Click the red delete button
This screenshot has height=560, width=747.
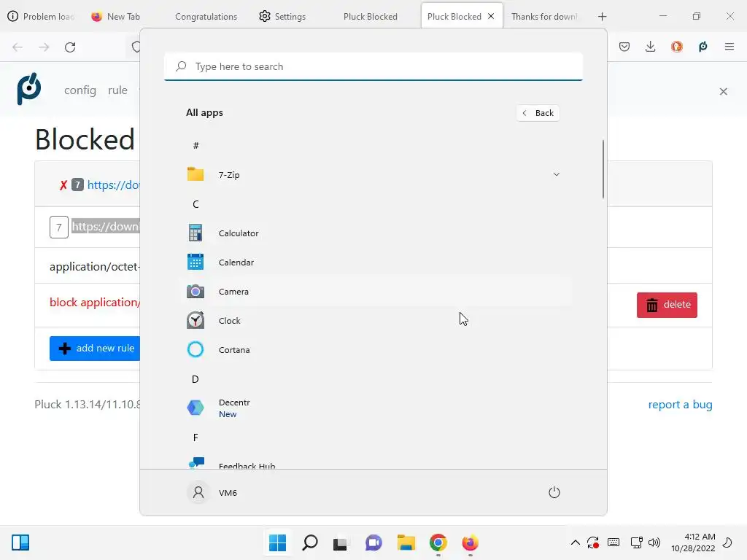[667, 305]
